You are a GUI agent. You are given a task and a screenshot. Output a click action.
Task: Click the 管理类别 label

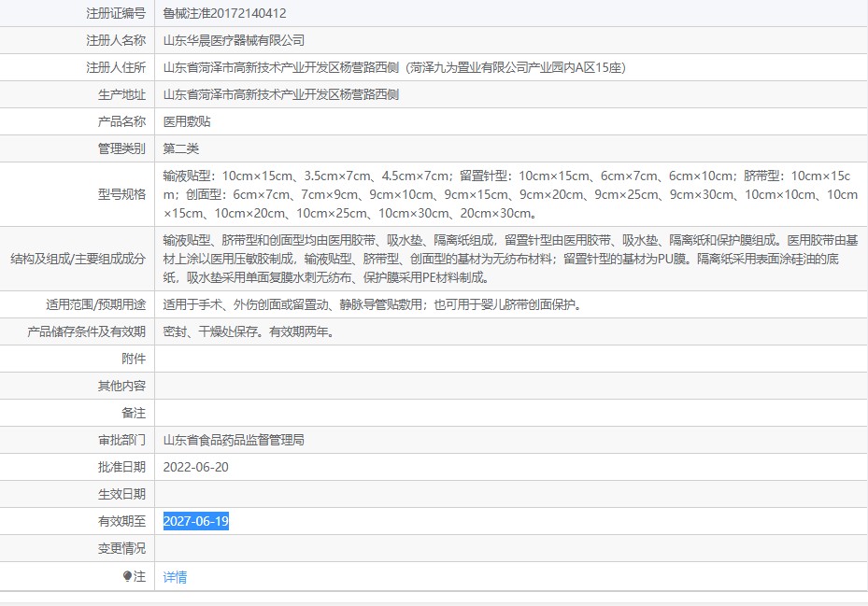(x=121, y=148)
